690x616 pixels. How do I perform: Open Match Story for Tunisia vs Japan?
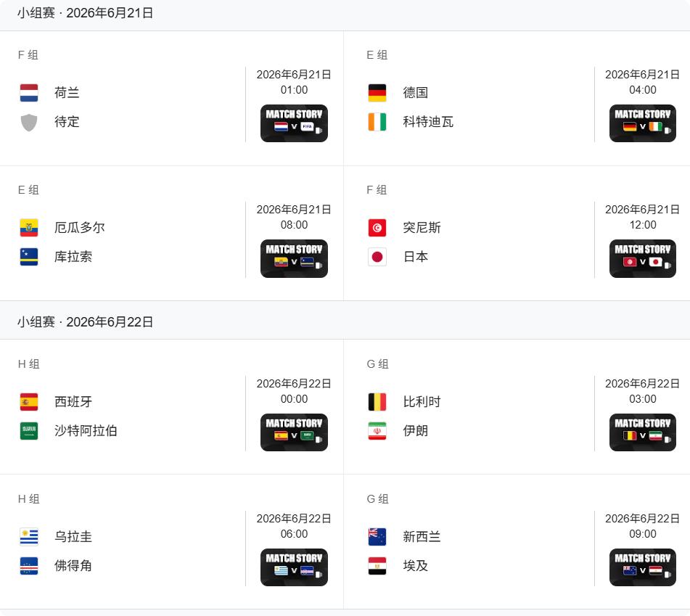point(642,258)
